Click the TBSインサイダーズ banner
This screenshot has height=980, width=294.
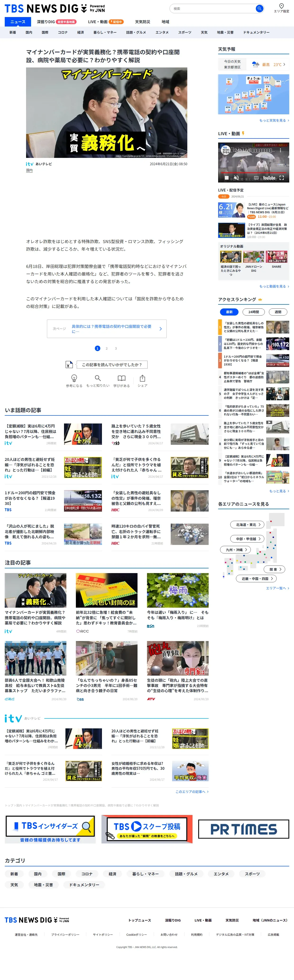click(x=50, y=829)
